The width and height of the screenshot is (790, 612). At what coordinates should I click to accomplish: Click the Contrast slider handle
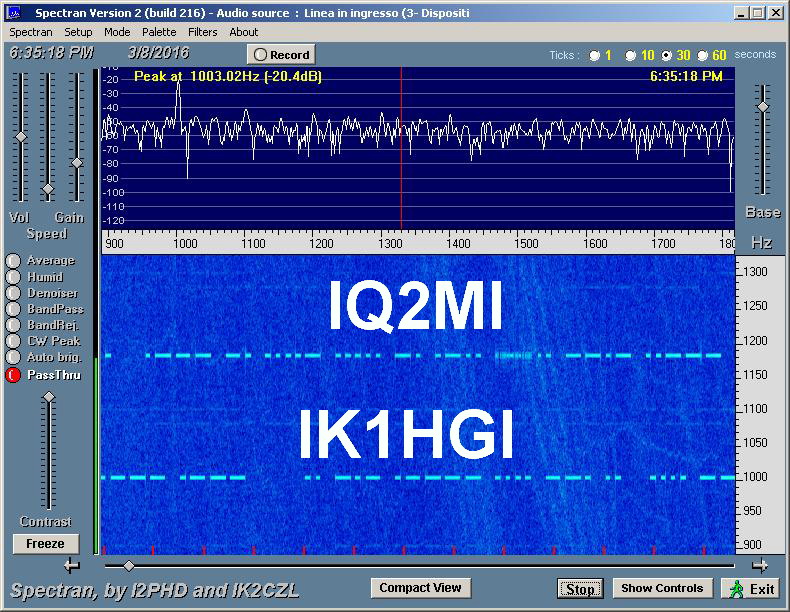pyautogui.click(x=48, y=399)
